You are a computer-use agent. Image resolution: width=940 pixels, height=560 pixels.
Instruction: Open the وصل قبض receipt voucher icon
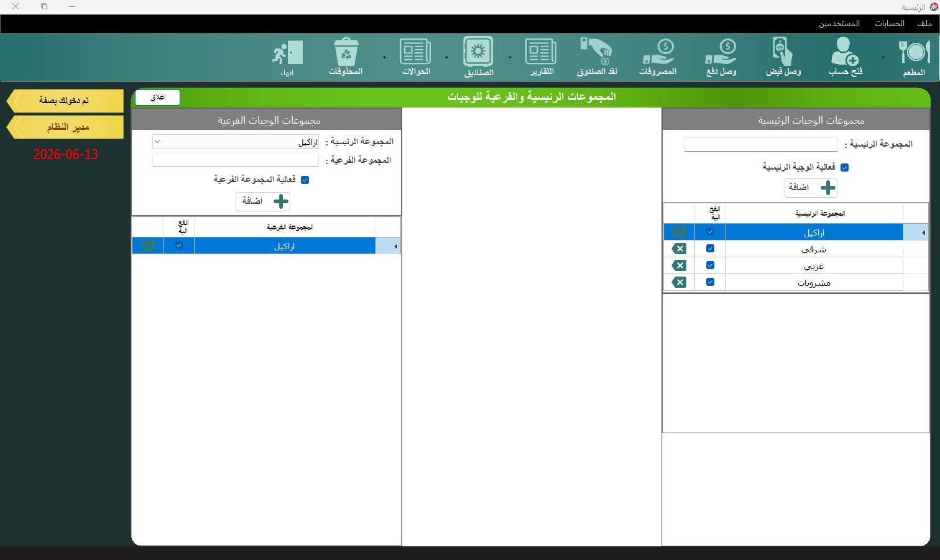(783, 57)
